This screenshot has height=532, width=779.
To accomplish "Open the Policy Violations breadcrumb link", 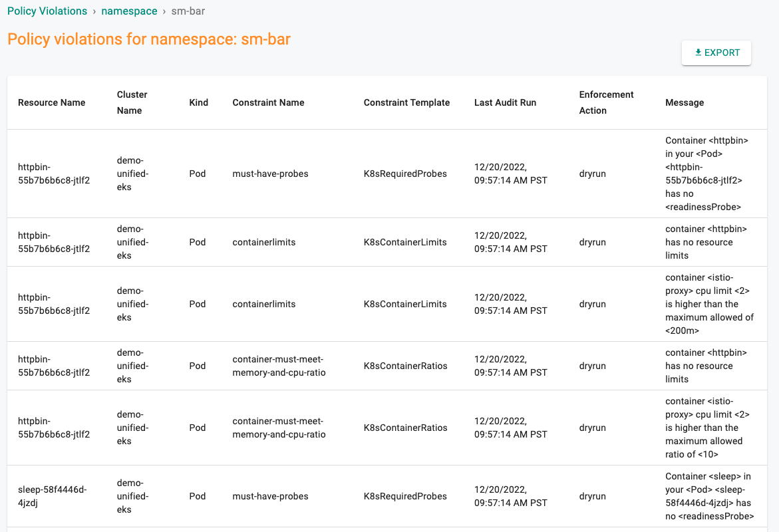I will tap(47, 11).
